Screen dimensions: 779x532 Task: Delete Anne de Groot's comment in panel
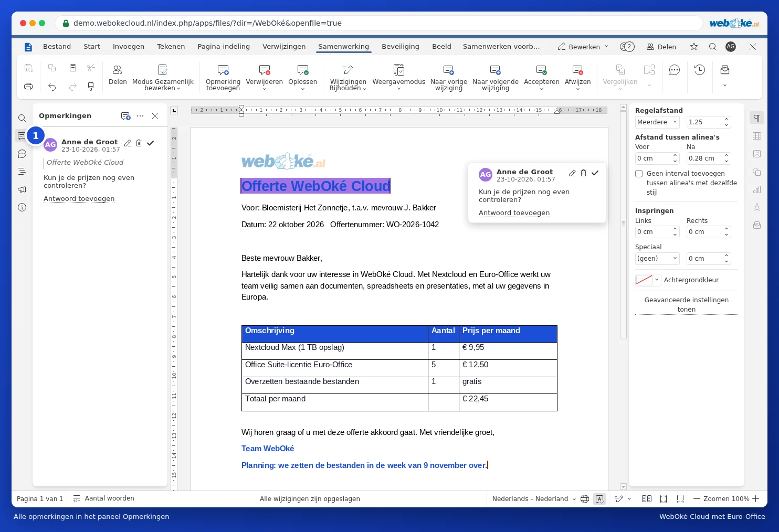(139, 143)
